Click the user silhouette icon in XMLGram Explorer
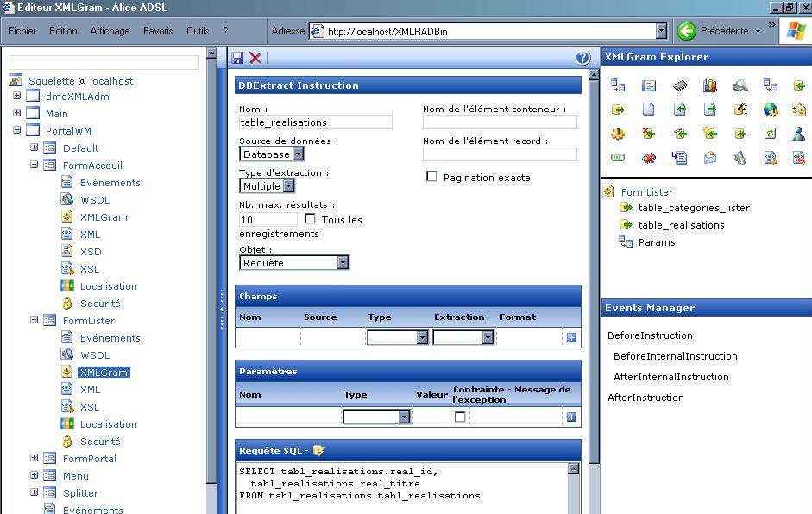This screenshot has width=812, height=514. pos(798,134)
